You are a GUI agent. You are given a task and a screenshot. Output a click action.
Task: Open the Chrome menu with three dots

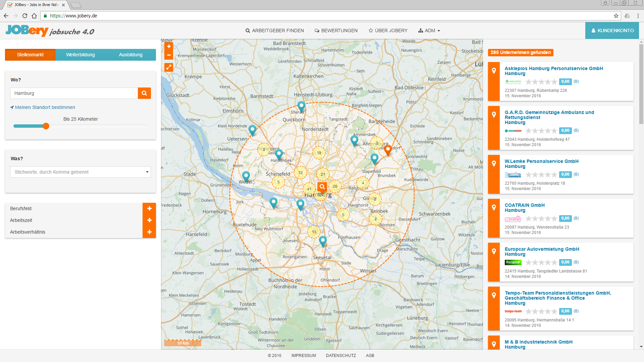[x=638, y=16]
